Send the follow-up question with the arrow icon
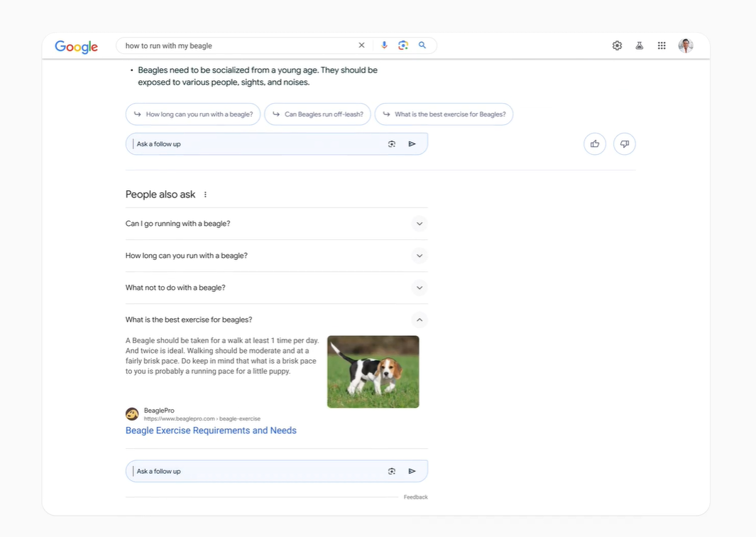This screenshot has width=756, height=537. (x=412, y=143)
